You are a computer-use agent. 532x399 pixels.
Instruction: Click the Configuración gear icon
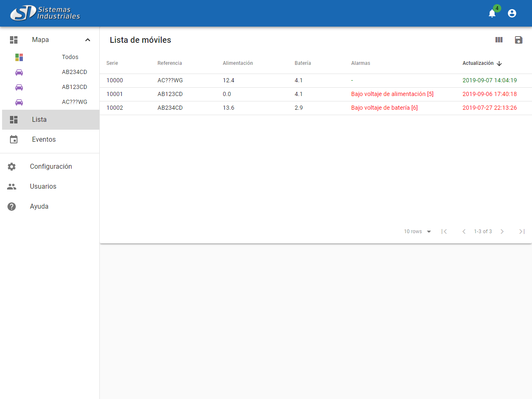click(x=12, y=167)
